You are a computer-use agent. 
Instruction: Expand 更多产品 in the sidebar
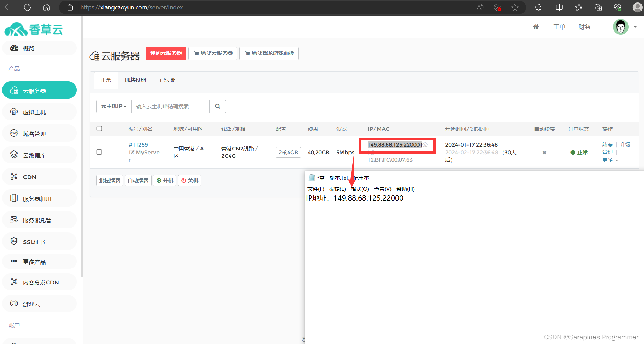39,262
